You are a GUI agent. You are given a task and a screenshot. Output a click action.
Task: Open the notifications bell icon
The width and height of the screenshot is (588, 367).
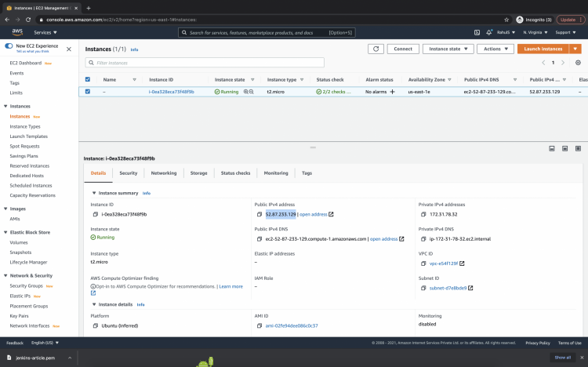click(x=489, y=33)
